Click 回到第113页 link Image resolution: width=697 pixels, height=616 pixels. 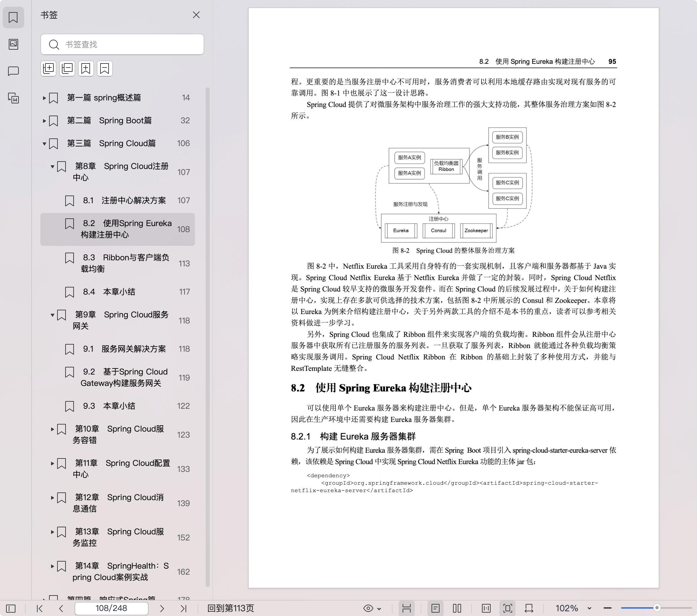tap(231, 609)
